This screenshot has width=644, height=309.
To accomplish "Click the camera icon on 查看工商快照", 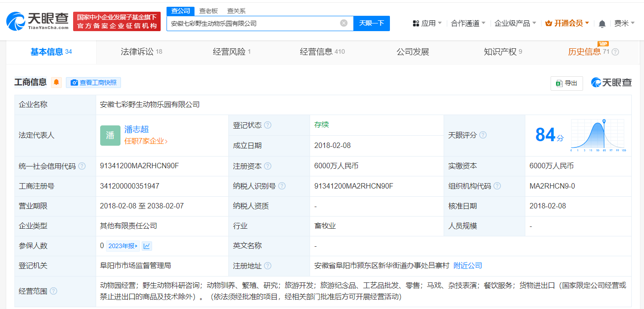I will tap(74, 83).
